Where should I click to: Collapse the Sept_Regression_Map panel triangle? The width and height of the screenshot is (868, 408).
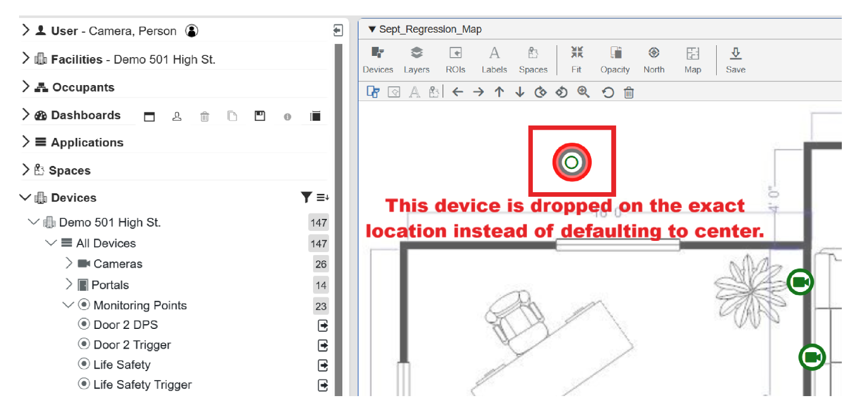tap(372, 29)
